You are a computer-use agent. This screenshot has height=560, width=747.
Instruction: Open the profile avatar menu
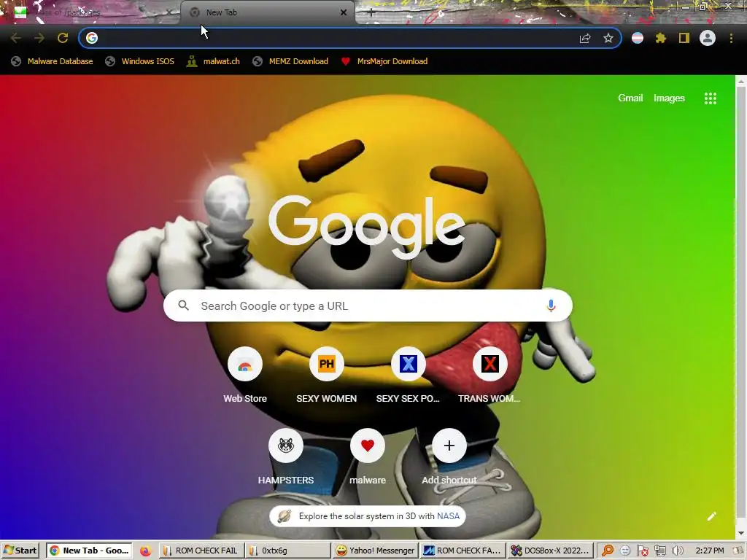pyautogui.click(x=708, y=38)
